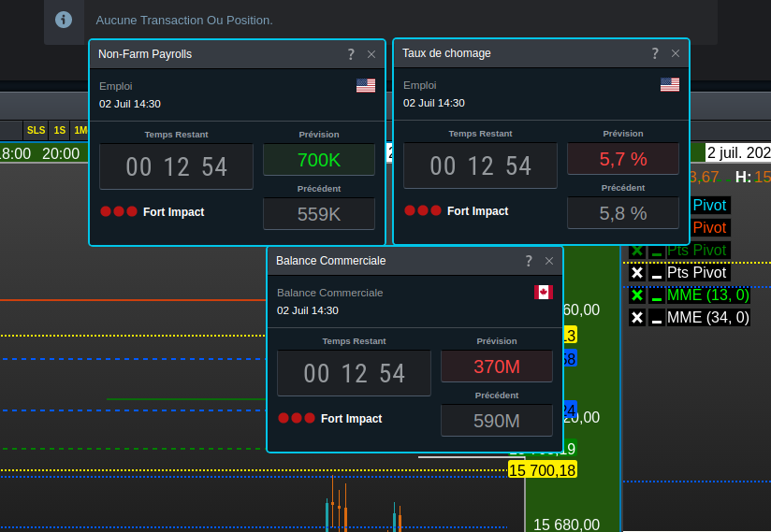Click the 700K forecast value
Screen dimensions: 771x532
(319, 160)
